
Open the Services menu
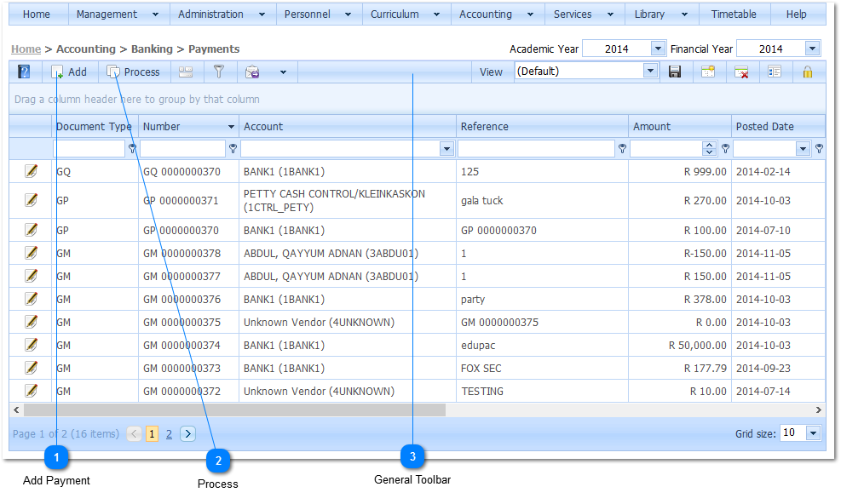[x=585, y=14]
